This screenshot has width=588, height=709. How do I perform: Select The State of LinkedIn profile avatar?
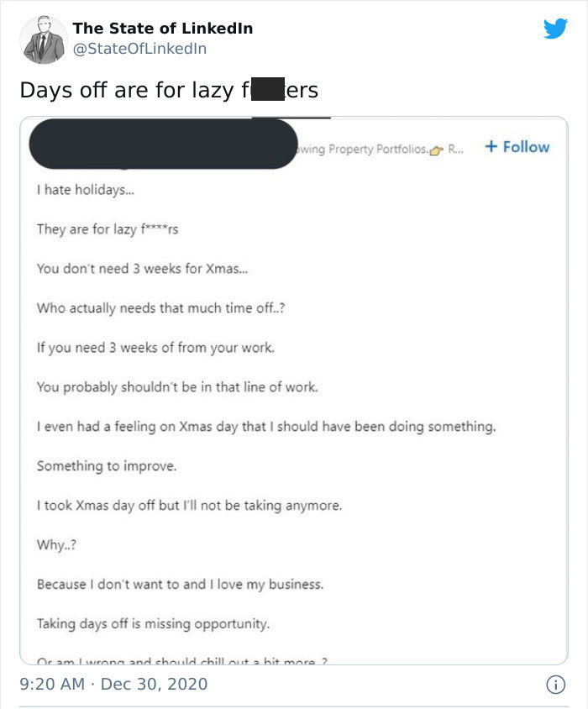43,38
